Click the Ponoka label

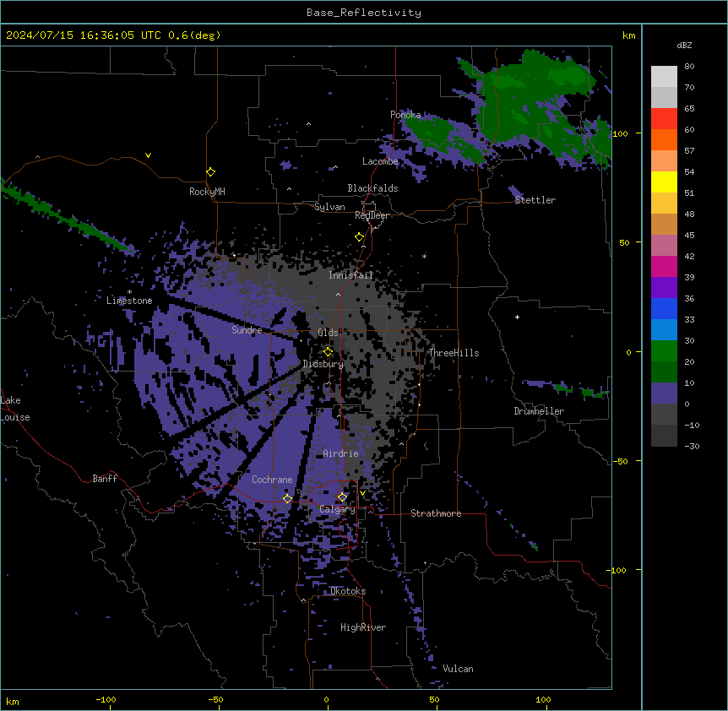coord(405,115)
